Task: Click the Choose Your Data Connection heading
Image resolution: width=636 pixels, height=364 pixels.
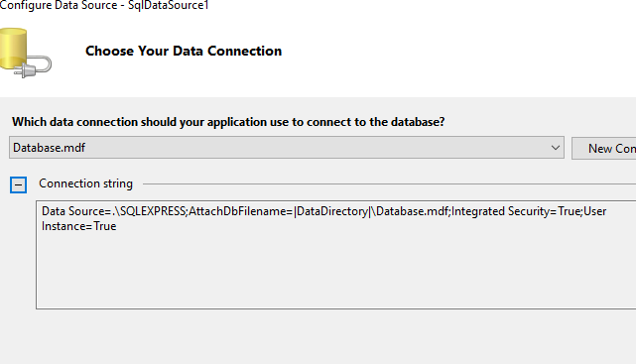Action: pyautogui.click(x=184, y=51)
